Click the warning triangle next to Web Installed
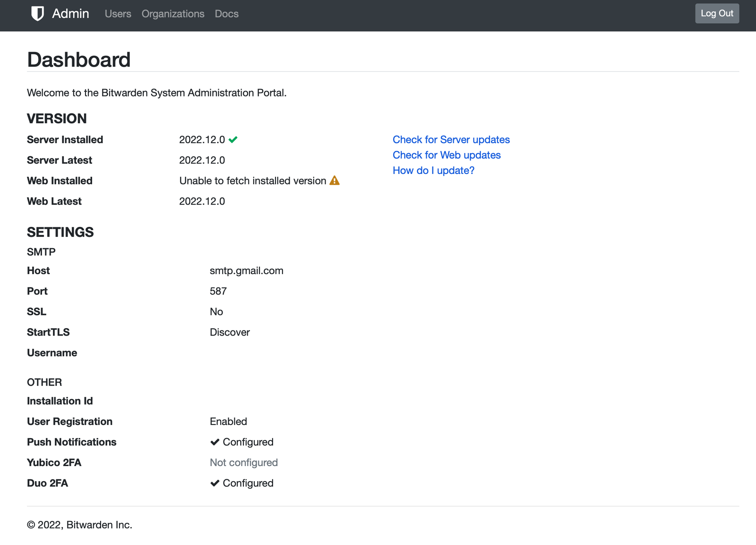The image size is (756, 545). (x=334, y=181)
